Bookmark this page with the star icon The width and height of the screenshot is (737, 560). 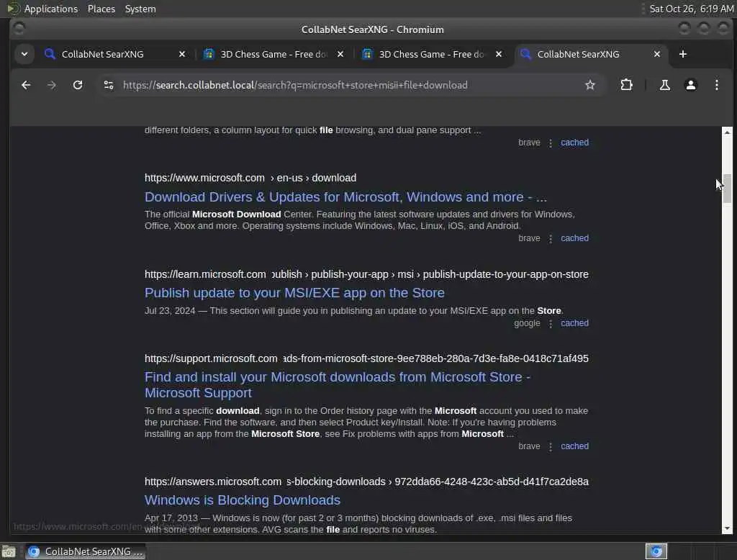point(590,85)
